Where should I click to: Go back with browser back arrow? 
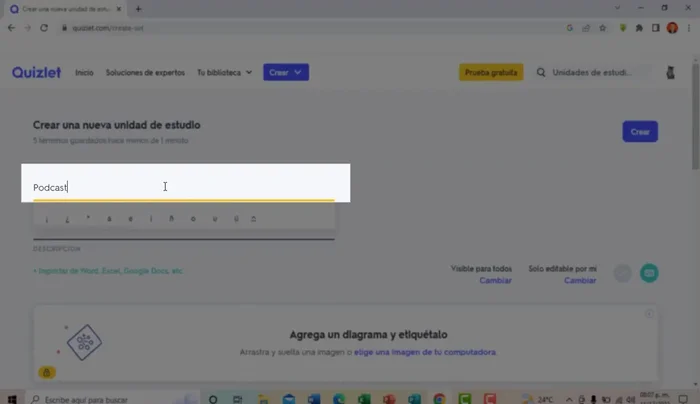click(x=11, y=28)
